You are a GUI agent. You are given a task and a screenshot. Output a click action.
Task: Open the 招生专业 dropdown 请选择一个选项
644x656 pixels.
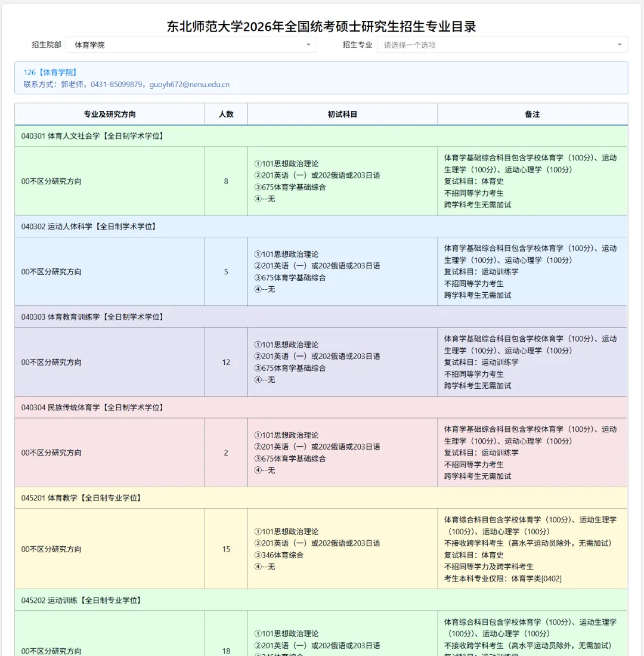(x=502, y=45)
